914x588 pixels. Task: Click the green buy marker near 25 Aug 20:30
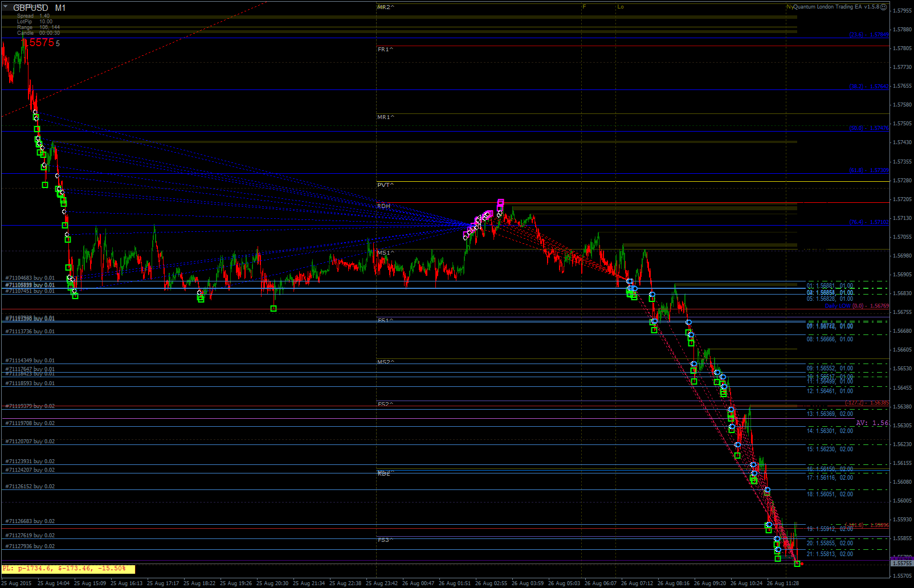click(x=274, y=309)
